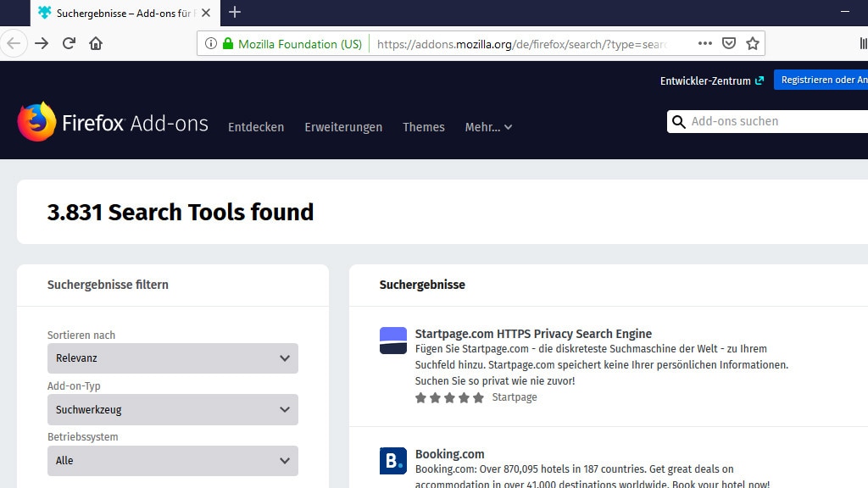Open the Betriebssystem dropdown
868x488 pixels.
click(x=173, y=461)
